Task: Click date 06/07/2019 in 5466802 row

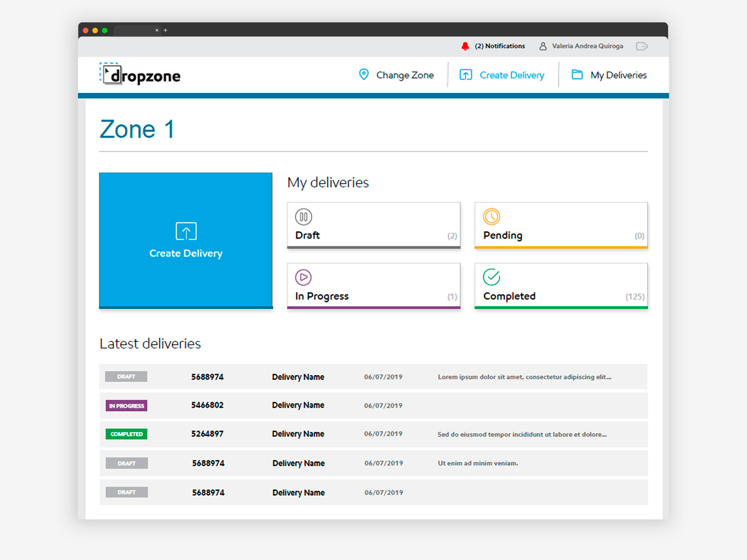Action: (383, 406)
